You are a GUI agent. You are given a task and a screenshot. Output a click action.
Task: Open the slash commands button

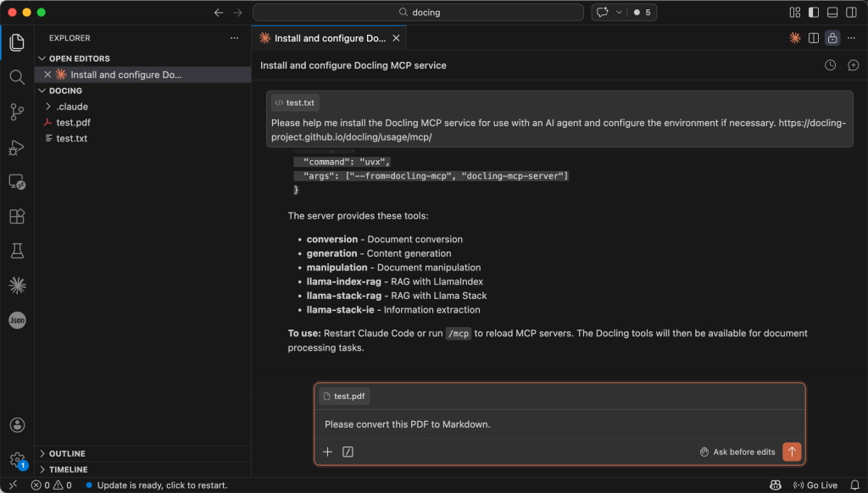(348, 452)
